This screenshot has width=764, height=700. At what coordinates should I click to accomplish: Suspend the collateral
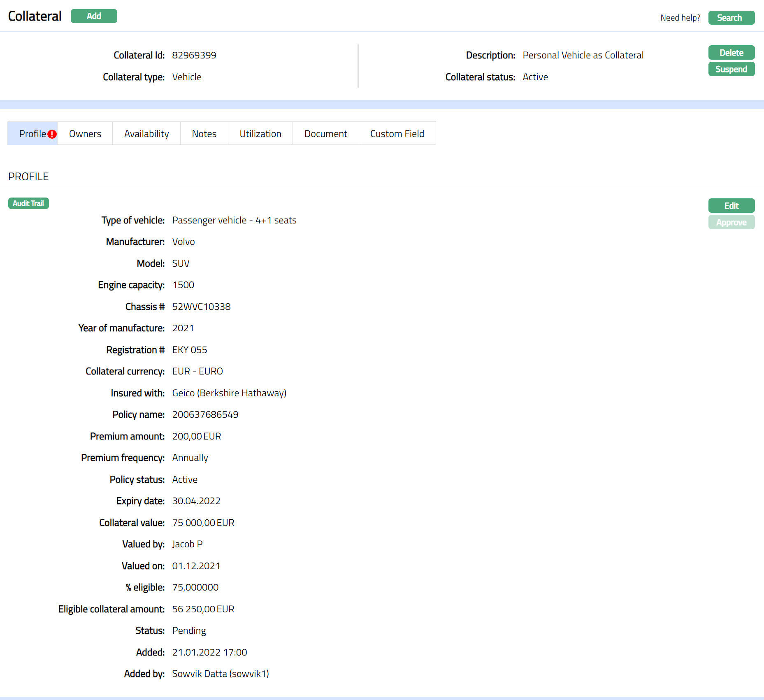(x=731, y=69)
